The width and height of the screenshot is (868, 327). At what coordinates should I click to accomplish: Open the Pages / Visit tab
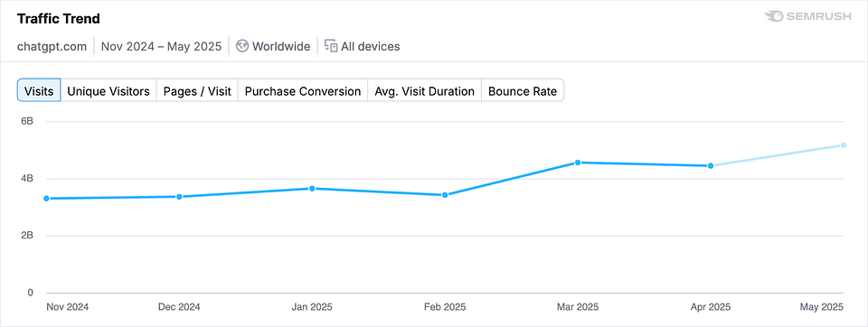197,90
